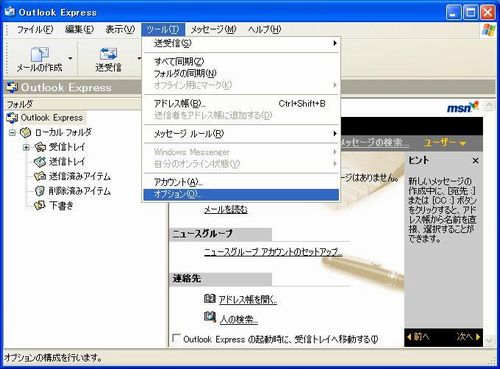Click the アドレス帳を開く link
This screenshot has height=369, width=500.
coord(248,300)
